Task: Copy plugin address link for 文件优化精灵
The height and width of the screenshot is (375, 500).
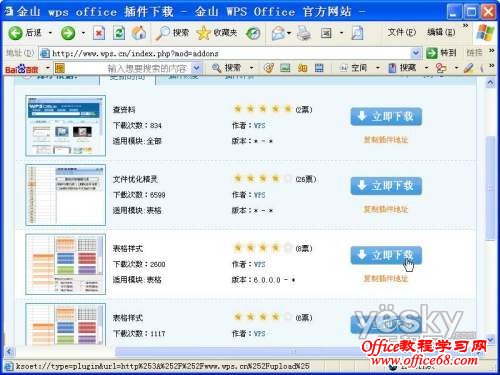Action: point(386,210)
